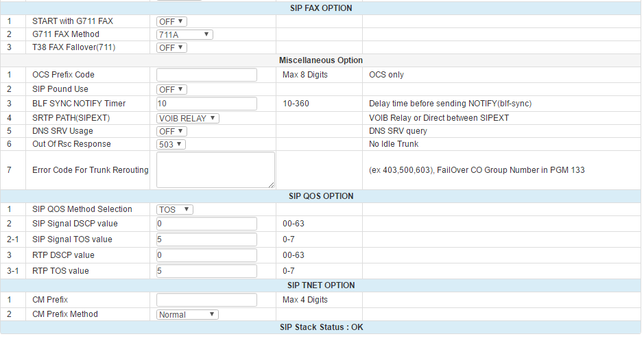Viewport: 644px width, 341px height.
Task: Open the DNS SRV Usage dropdown
Action: pos(171,131)
